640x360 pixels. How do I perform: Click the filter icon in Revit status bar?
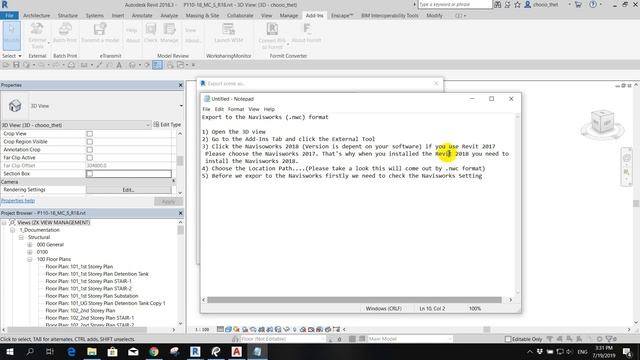tap(611, 339)
